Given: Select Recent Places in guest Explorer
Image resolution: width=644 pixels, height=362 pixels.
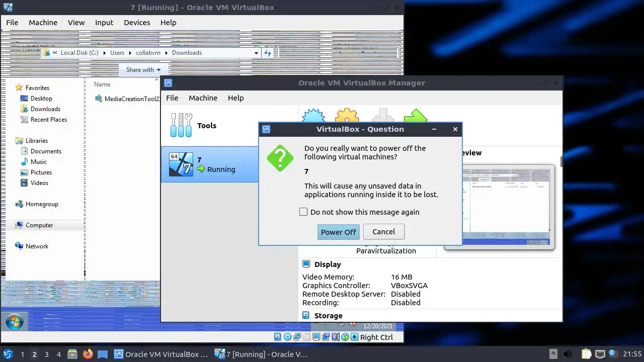Looking at the screenshot, I should (48, 120).
